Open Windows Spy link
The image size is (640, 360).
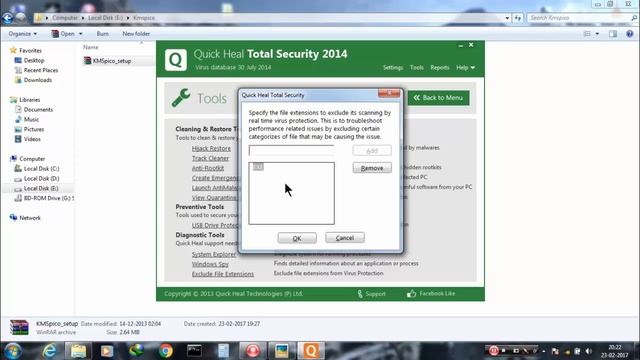pyautogui.click(x=210, y=264)
